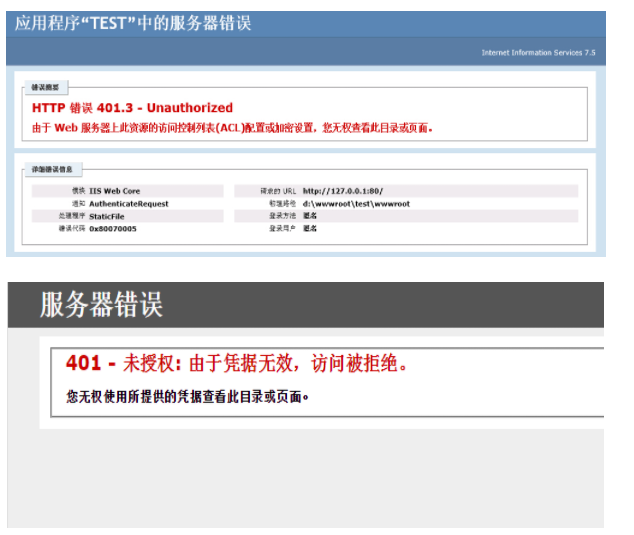
Task: Click the requested URL http://127.0.0.1:80/
Action: click(x=343, y=191)
